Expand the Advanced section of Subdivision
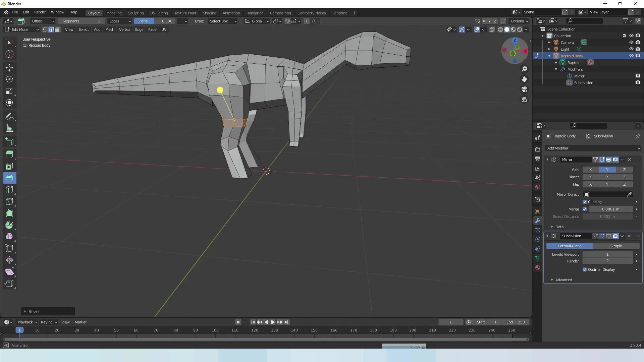 (x=563, y=280)
